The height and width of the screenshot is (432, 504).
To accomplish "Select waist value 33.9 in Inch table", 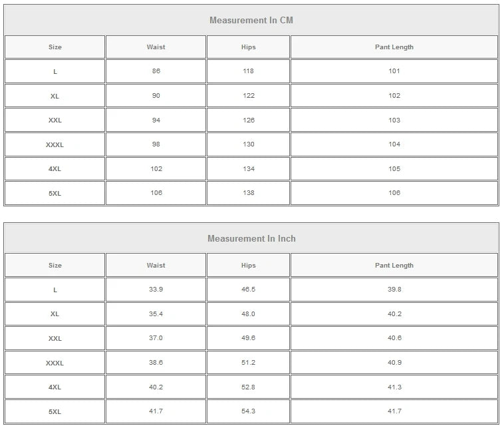I will pos(156,290).
